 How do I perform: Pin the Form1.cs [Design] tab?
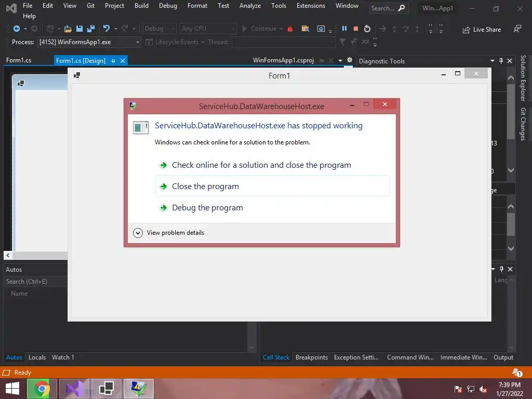pos(113,61)
